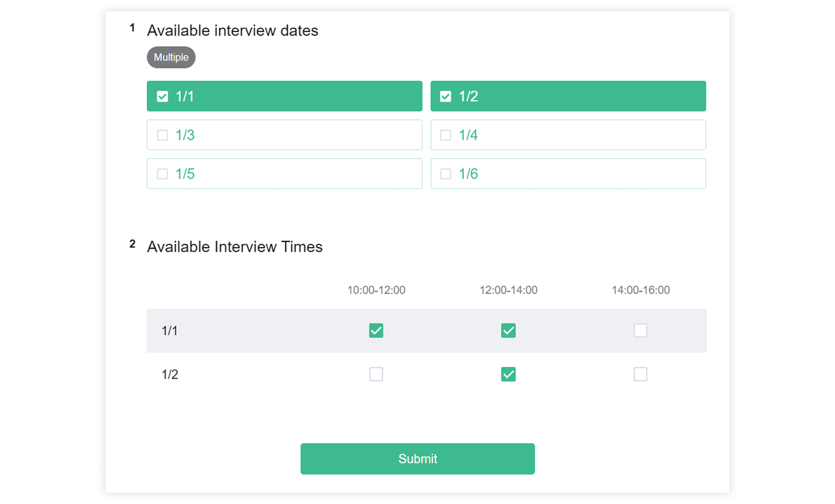Click the 10:00-12:00 column header
The height and width of the screenshot is (504, 835).
coord(376,290)
